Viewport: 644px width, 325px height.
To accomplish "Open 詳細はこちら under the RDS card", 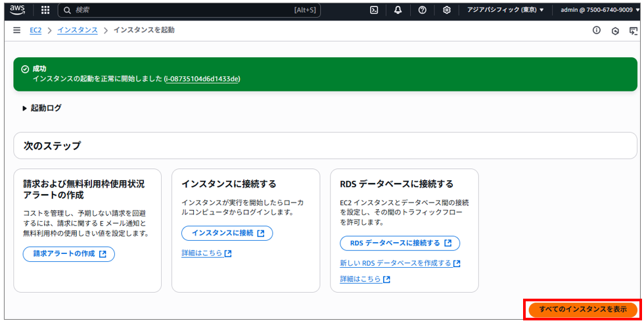I will 365,279.
